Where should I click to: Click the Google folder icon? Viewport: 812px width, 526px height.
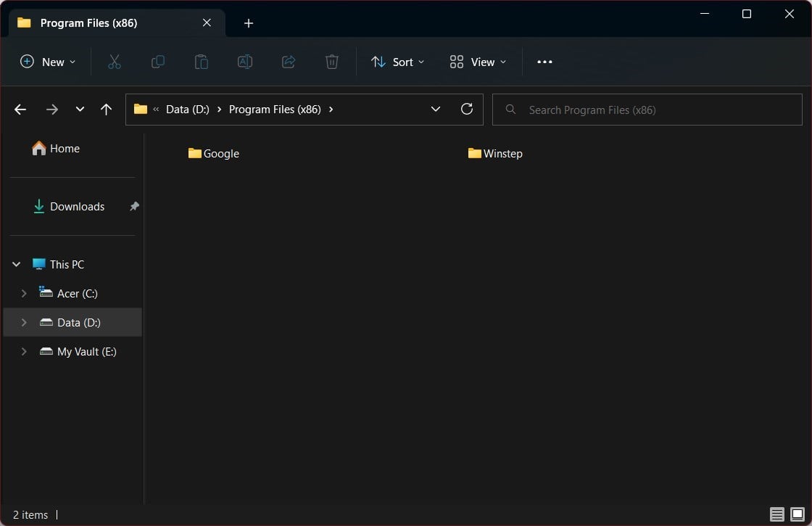[x=195, y=153]
